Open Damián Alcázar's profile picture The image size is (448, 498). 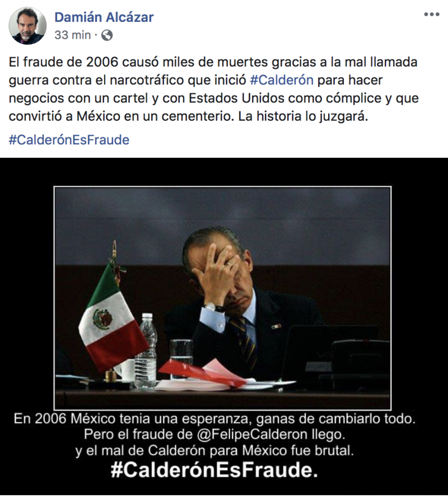(x=27, y=26)
